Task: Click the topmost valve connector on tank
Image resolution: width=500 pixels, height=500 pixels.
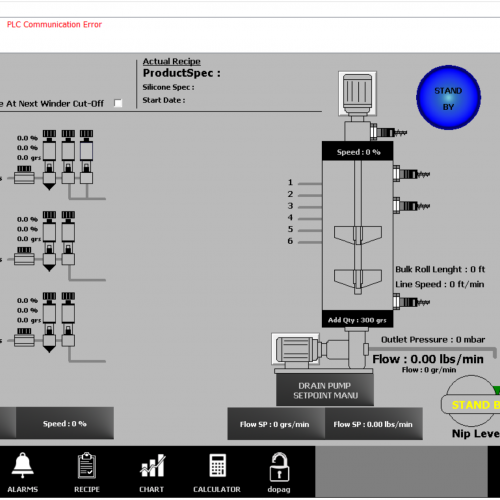Action: [388, 132]
